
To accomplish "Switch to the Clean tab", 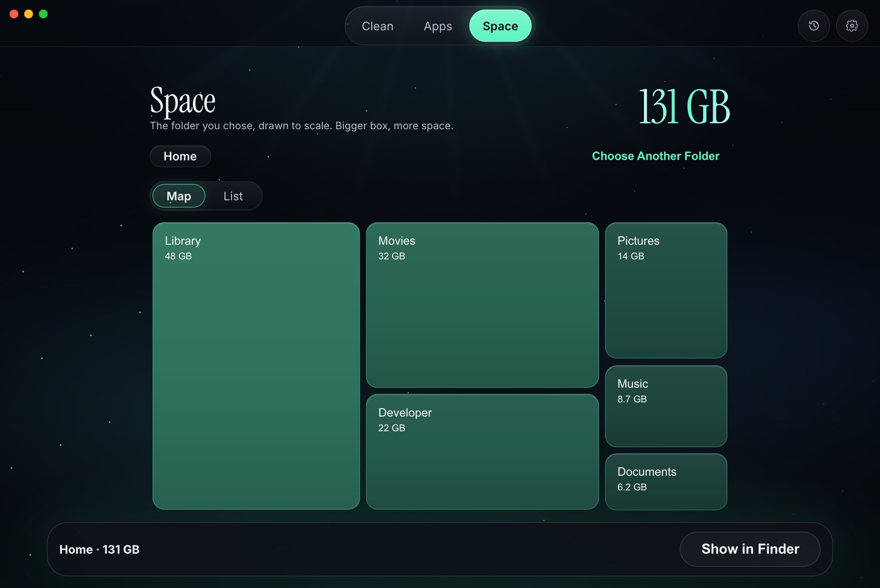I will click(378, 26).
